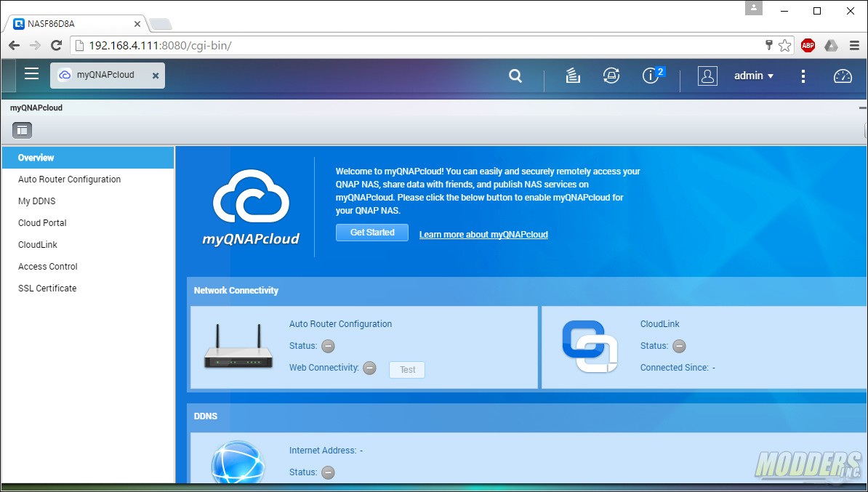Click the Chrome profile button in title bar

pos(753,9)
